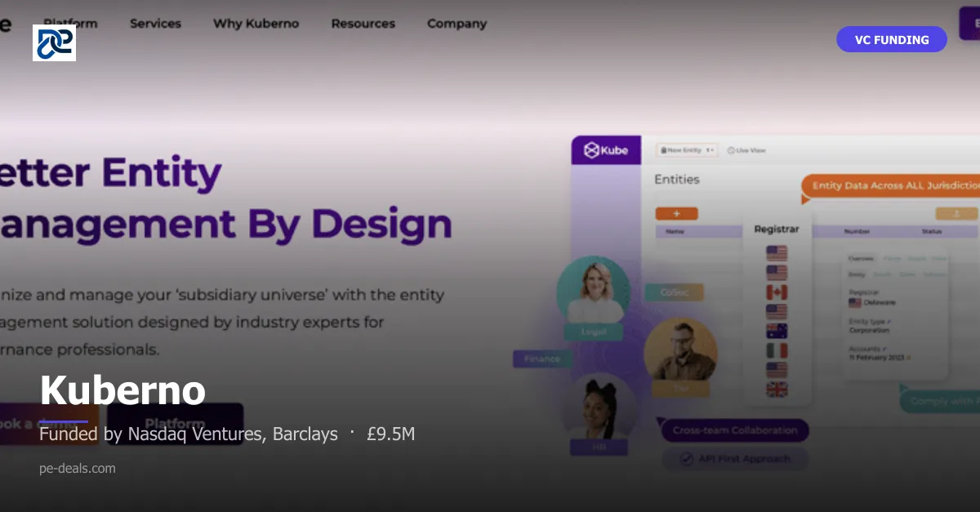Select the Cross-team Collaboration pill
980x512 pixels.
pyautogui.click(x=735, y=430)
